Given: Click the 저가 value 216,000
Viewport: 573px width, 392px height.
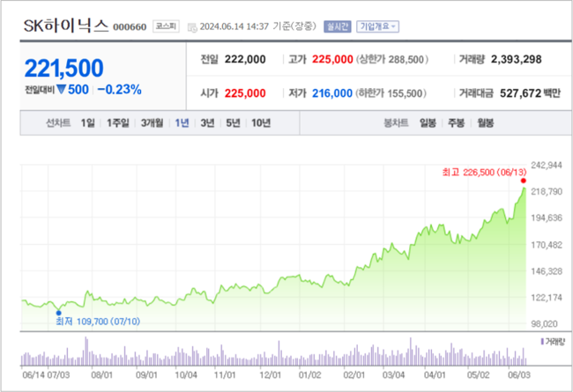Looking at the screenshot, I should tap(331, 93).
